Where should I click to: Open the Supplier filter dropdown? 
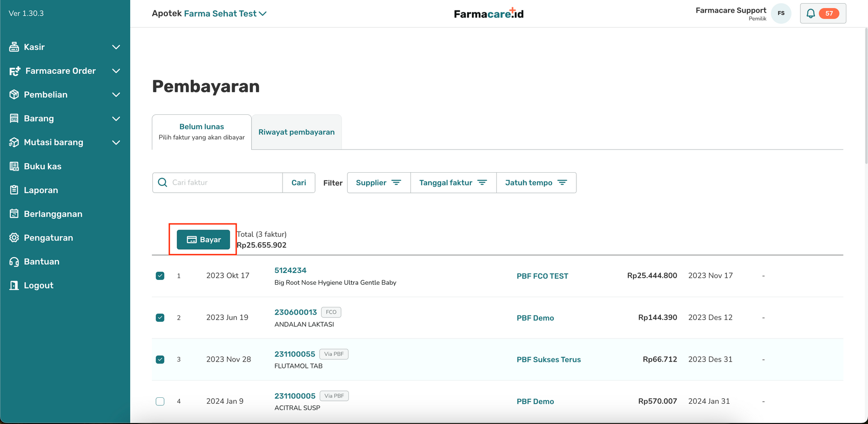click(379, 183)
